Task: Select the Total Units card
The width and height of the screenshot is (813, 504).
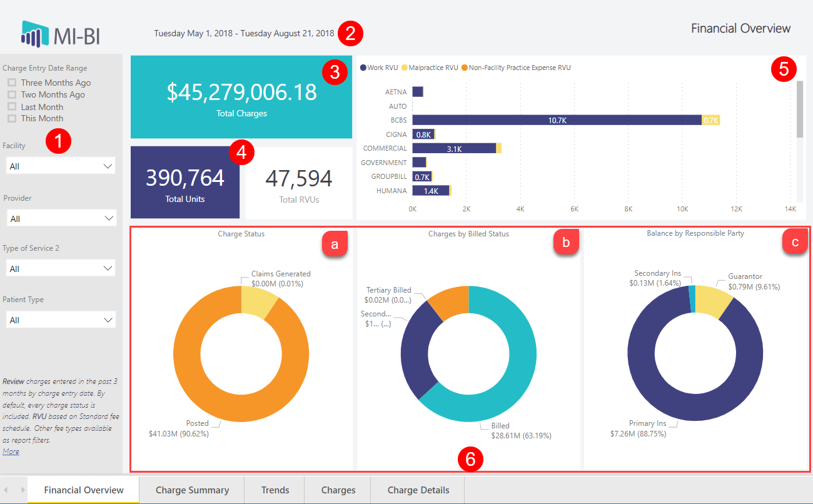Action: (185, 183)
